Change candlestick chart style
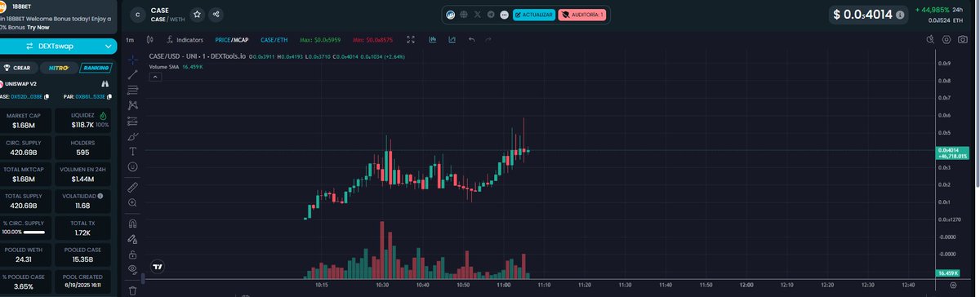The height and width of the screenshot is (297, 980). point(150,39)
